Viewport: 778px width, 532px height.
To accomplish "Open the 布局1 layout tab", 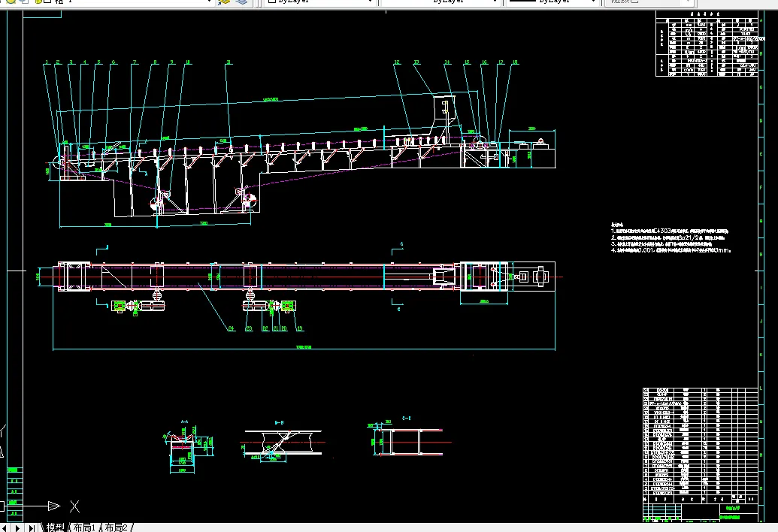I will [84, 527].
